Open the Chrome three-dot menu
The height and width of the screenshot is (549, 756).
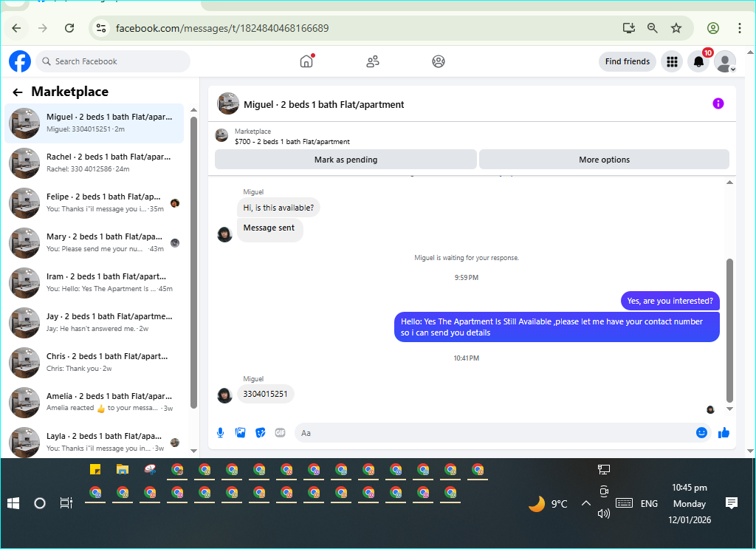coord(739,28)
